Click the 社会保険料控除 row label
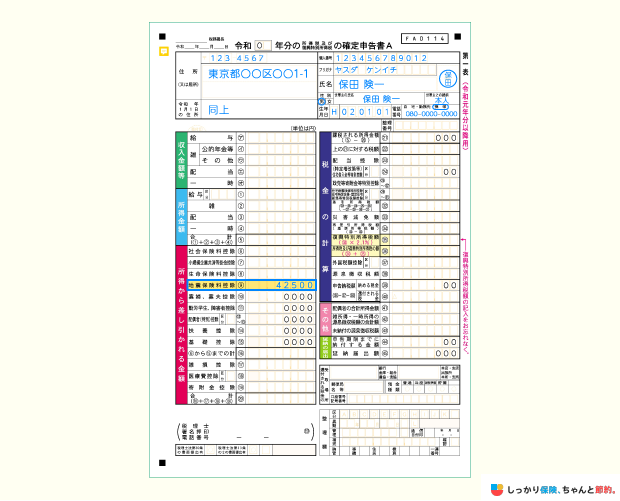This screenshot has width=620, height=501. click(x=212, y=251)
